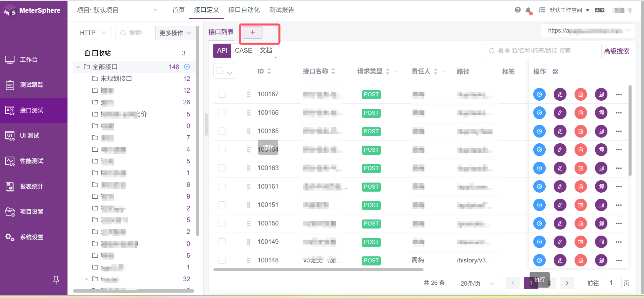644x298 pixels.
Task: Open more actions for row 100163
Action: click(619, 168)
